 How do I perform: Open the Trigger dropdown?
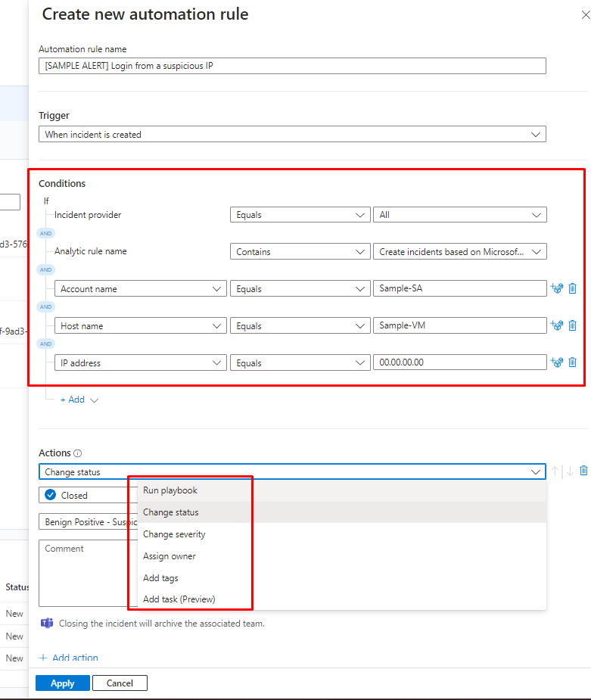pos(292,134)
